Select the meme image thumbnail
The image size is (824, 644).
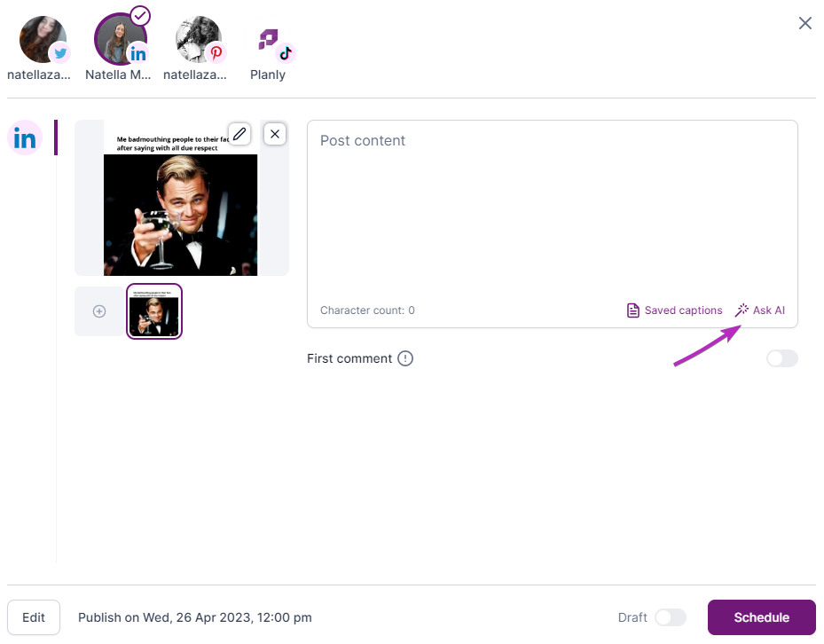pyautogui.click(x=154, y=311)
